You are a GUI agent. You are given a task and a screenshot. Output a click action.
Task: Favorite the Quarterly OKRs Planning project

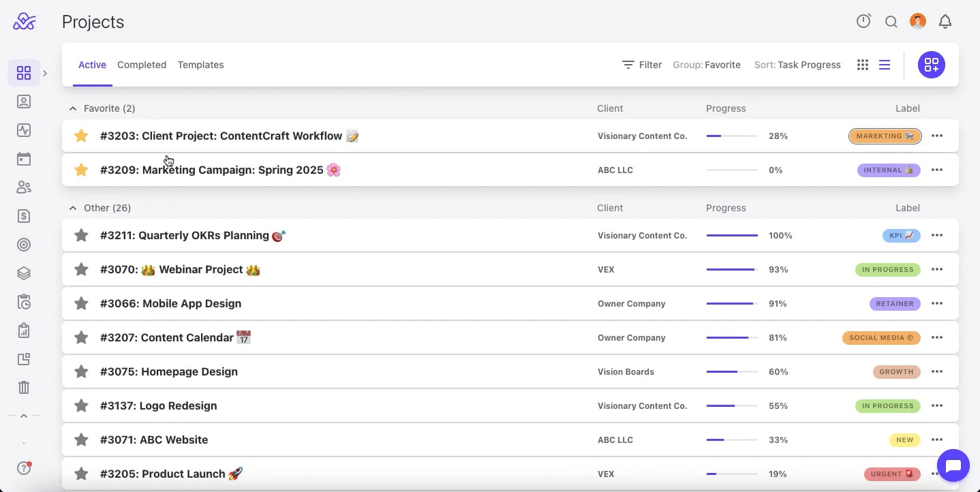[81, 235]
